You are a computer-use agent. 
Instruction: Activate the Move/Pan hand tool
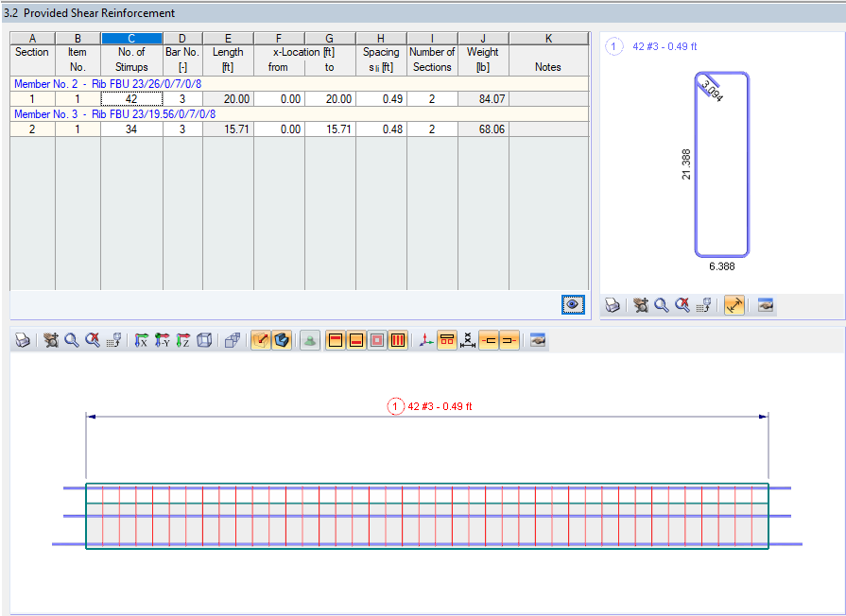[50, 340]
